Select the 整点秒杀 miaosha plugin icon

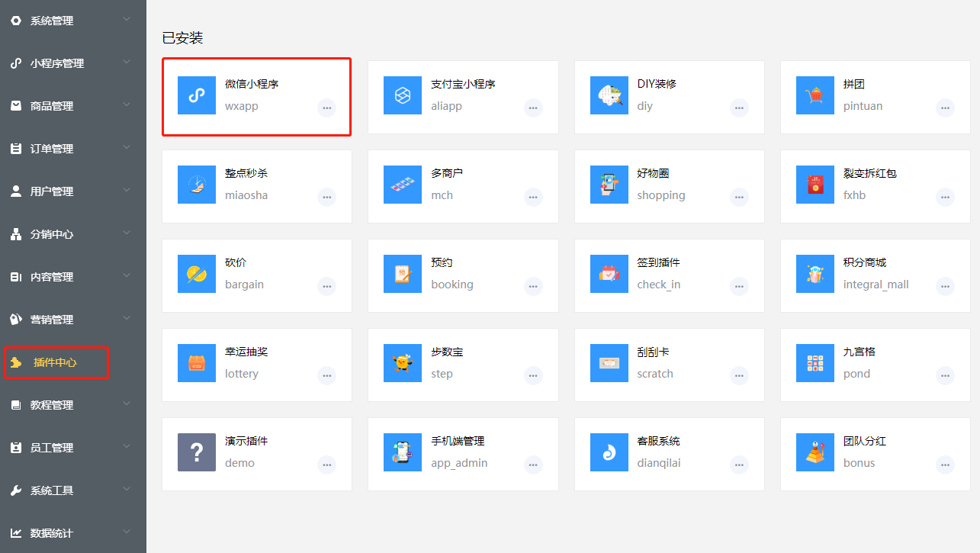[x=197, y=185]
